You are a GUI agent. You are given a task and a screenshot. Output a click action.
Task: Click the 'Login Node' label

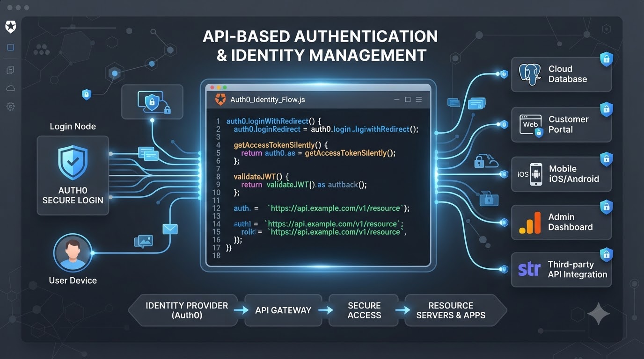tap(73, 126)
